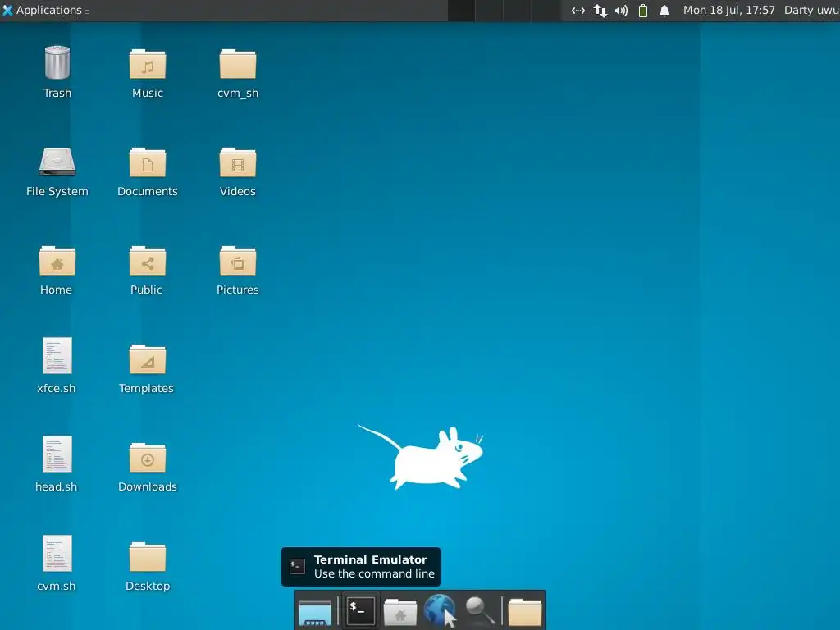Open the home File Manager dock icon
This screenshot has height=630, width=840.
point(400,612)
